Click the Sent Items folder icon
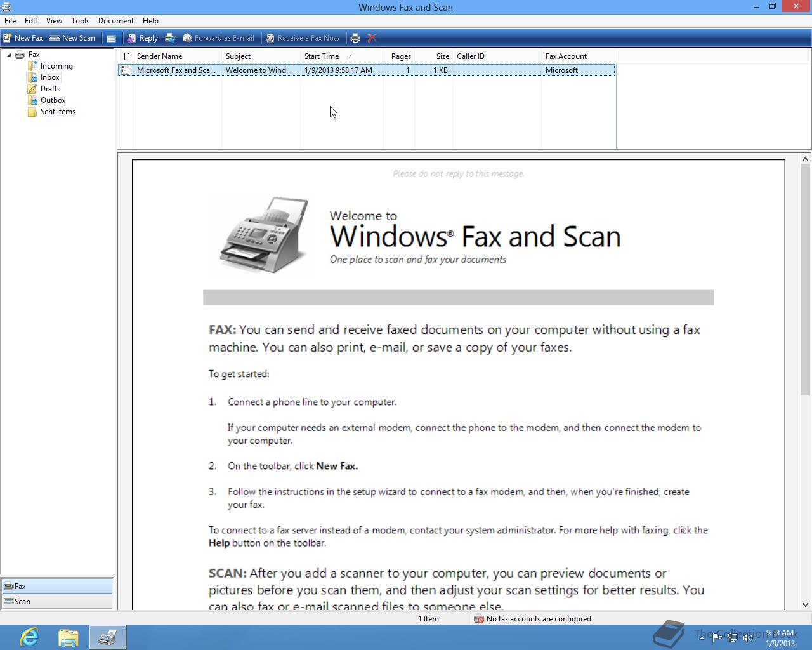Screen dimensions: 812x650 pyautogui.click(x=32, y=112)
